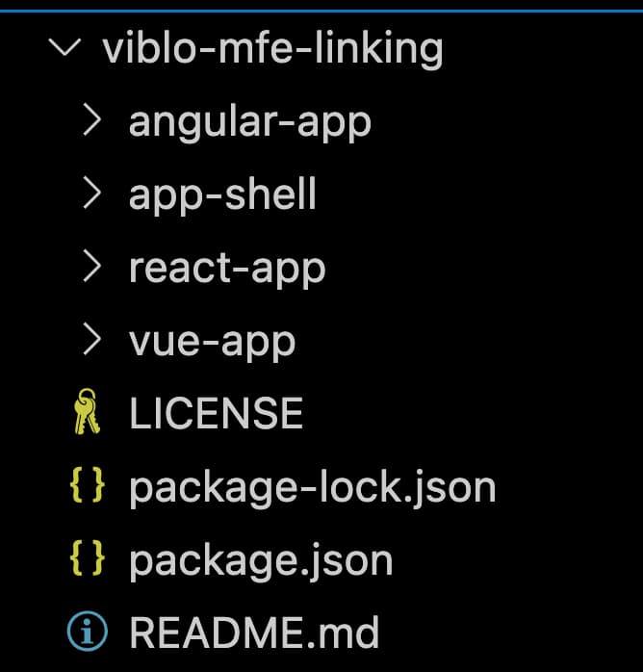
Task: Select the app-shell folder label
Action: pos(222,194)
